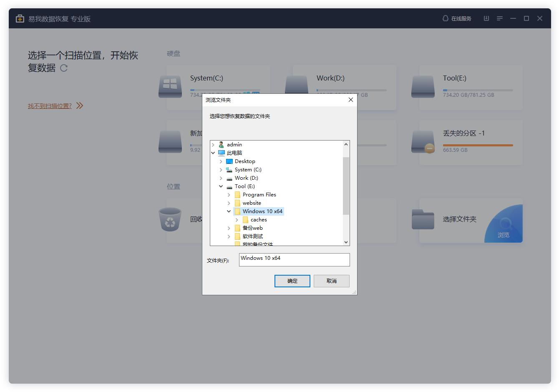This screenshot has width=559, height=392.
Task: Click the recycle bin icon
Action: 170,219
